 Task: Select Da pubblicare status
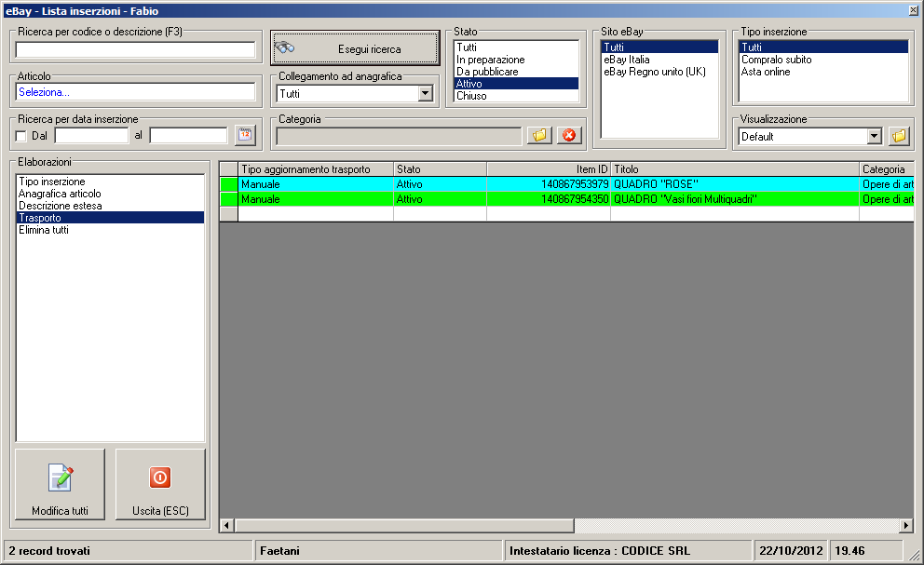coord(516,72)
